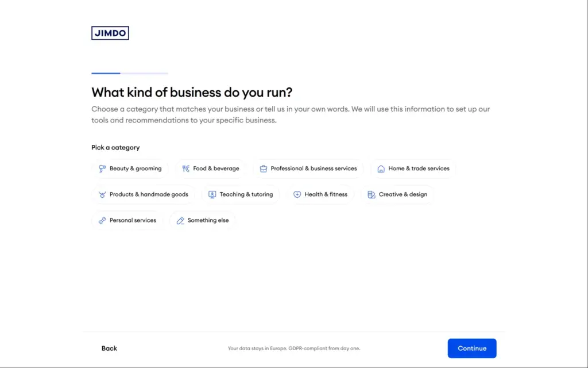Click the house icon for Home & trade services
The width and height of the screenshot is (588, 368).
381,168
